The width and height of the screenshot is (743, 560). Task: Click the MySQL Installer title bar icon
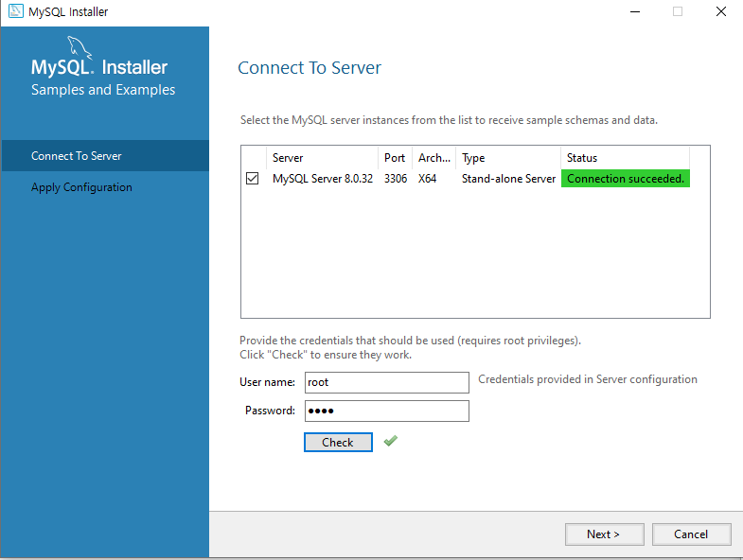(x=16, y=11)
